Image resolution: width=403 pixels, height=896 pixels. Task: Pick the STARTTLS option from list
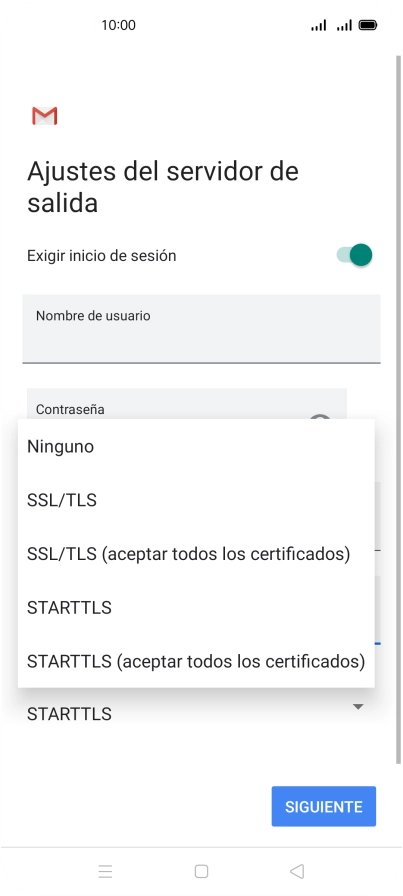(x=196, y=608)
